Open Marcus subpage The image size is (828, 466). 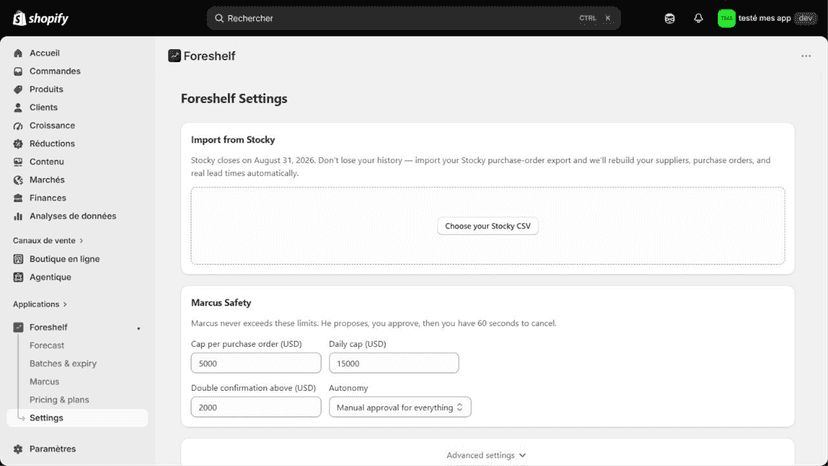44,381
